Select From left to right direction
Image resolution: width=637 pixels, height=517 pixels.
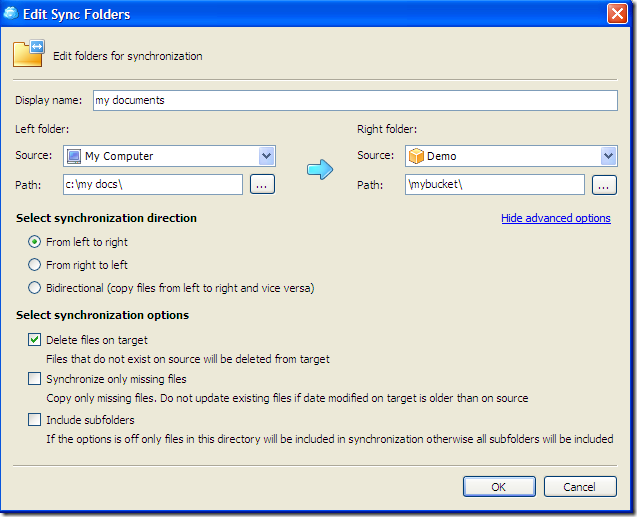pyautogui.click(x=35, y=242)
